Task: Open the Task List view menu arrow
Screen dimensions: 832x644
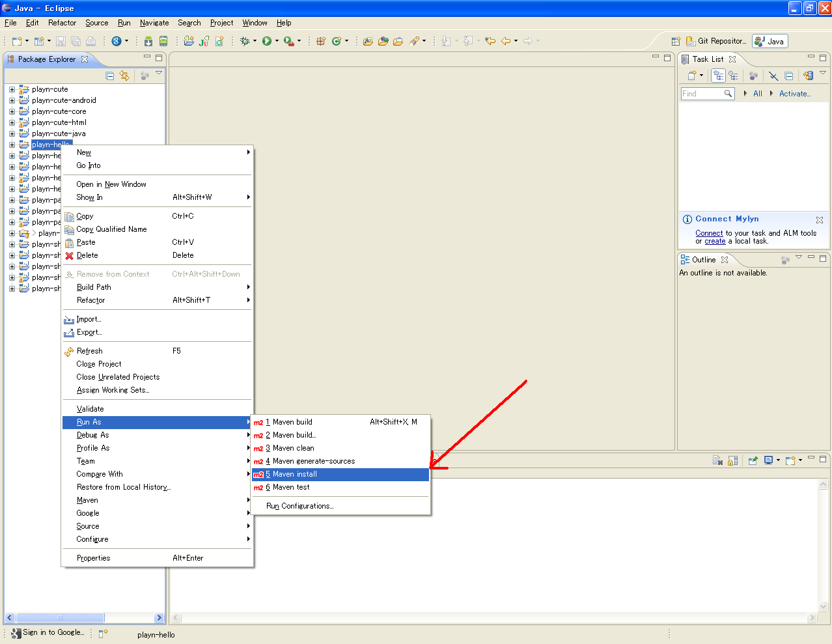Action: pyautogui.click(x=823, y=73)
